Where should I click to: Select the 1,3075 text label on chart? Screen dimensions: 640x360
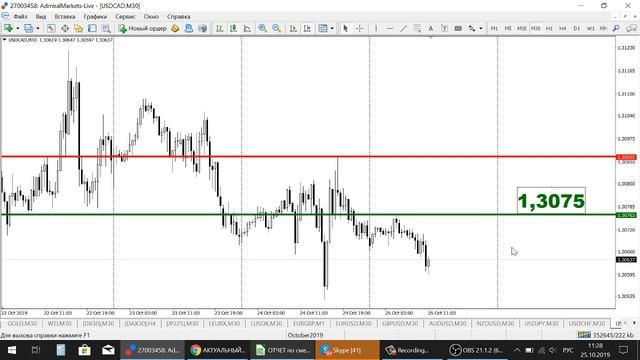[x=551, y=201]
